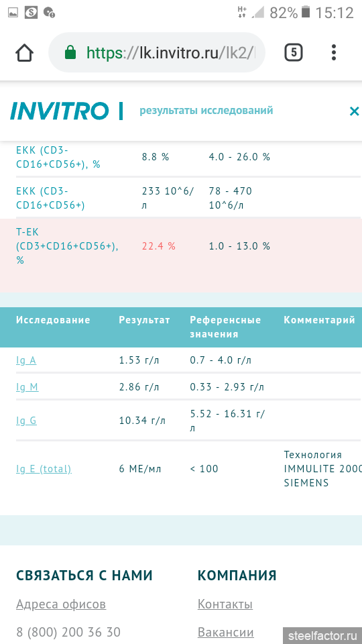The width and height of the screenshot is (362, 644).
Task: Open the Вакансии footer link
Action: click(226, 632)
